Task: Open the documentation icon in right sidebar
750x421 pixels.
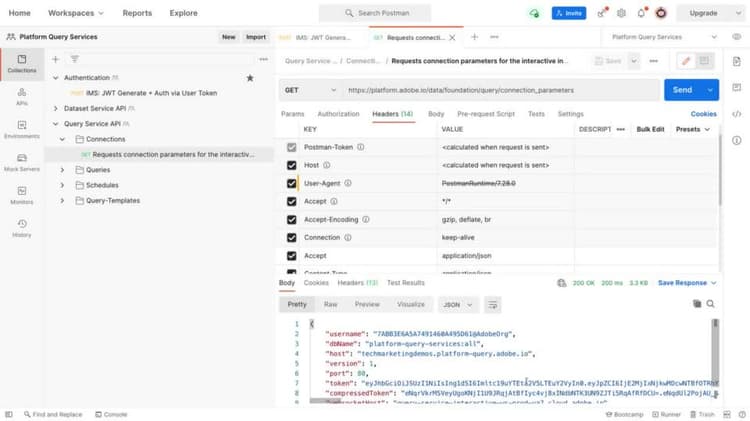Action: point(737,61)
